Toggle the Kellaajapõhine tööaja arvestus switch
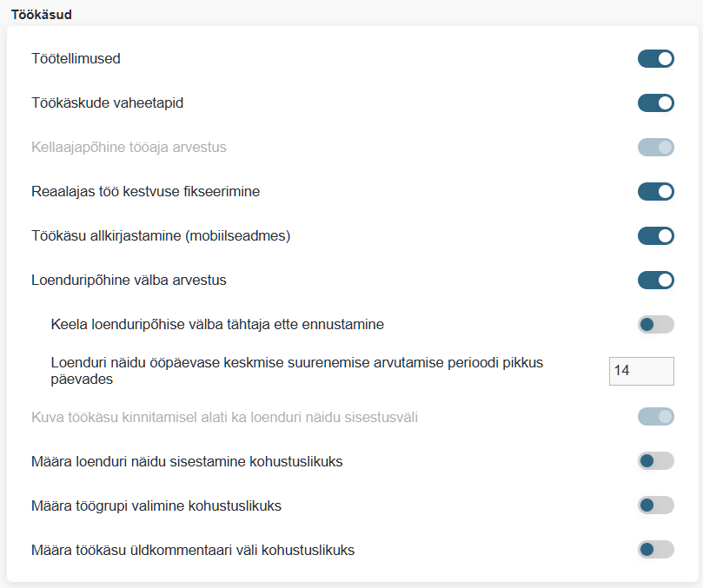This screenshot has height=588, width=703. point(655,148)
